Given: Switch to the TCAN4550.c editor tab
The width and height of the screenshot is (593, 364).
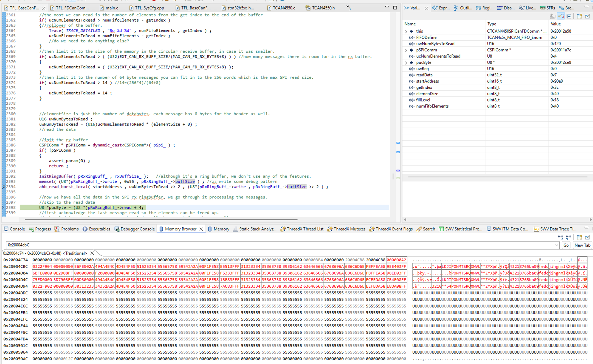Looking at the screenshot, I should click(281, 8).
